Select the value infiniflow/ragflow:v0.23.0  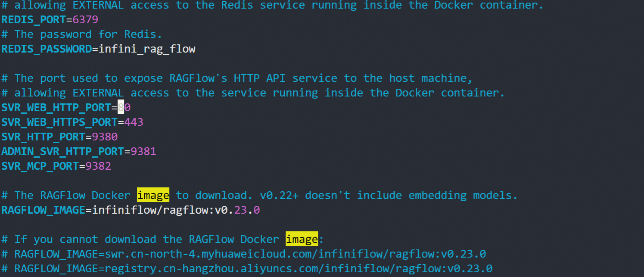coord(176,210)
